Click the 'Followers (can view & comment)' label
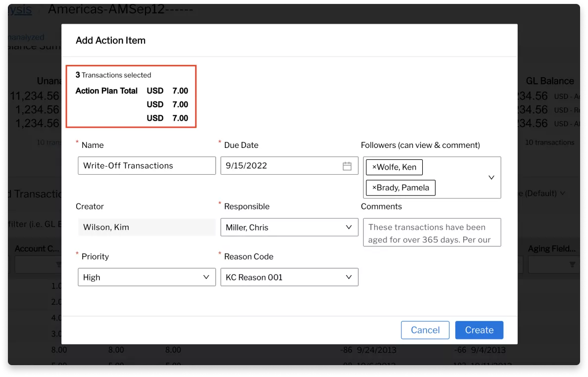The width and height of the screenshot is (588, 377). pyautogui.click(x=420, y=145)
